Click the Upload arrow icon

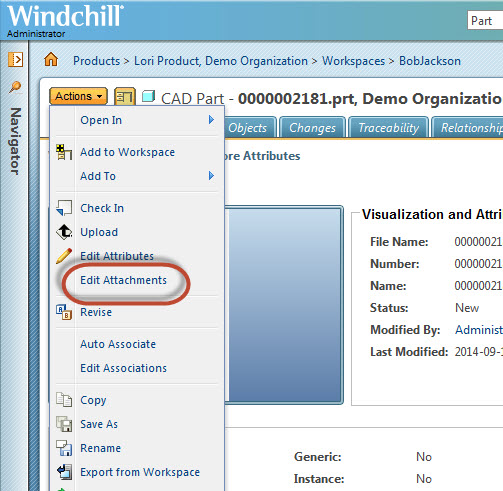click(64, 232)
